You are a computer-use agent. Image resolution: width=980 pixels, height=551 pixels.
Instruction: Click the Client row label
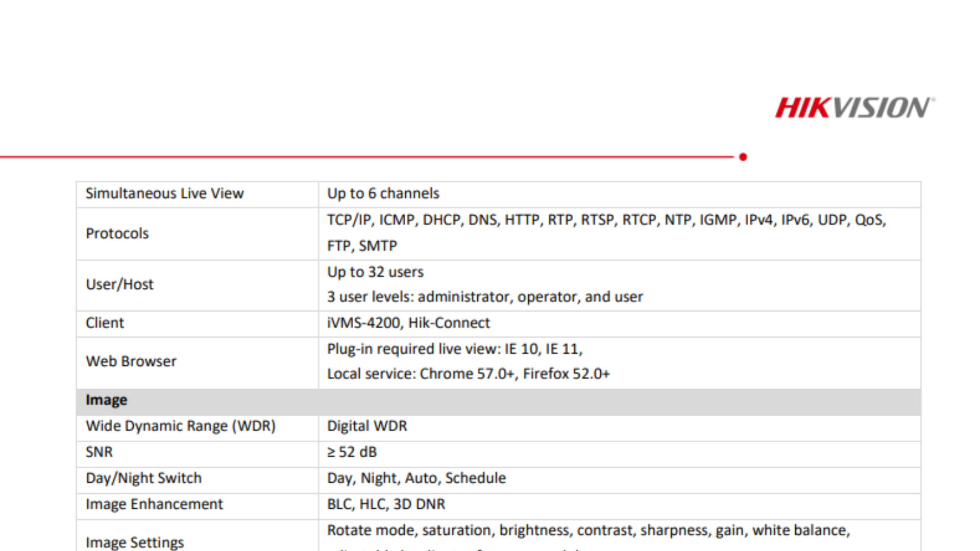click(105, 323)
